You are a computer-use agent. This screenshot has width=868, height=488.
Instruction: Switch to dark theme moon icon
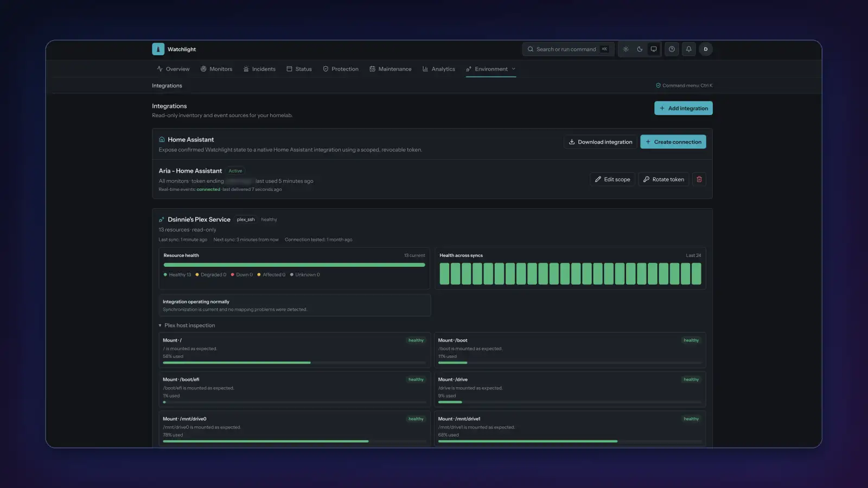click(640, 49)
